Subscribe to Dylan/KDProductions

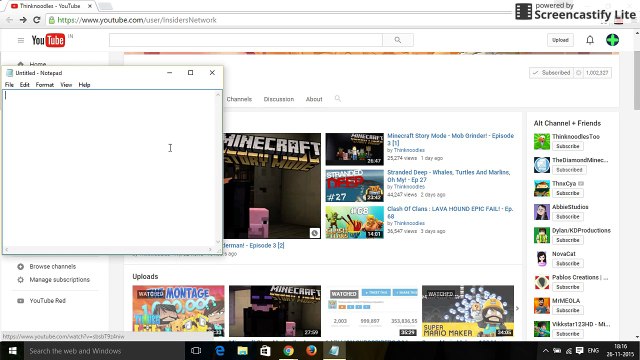567,240
